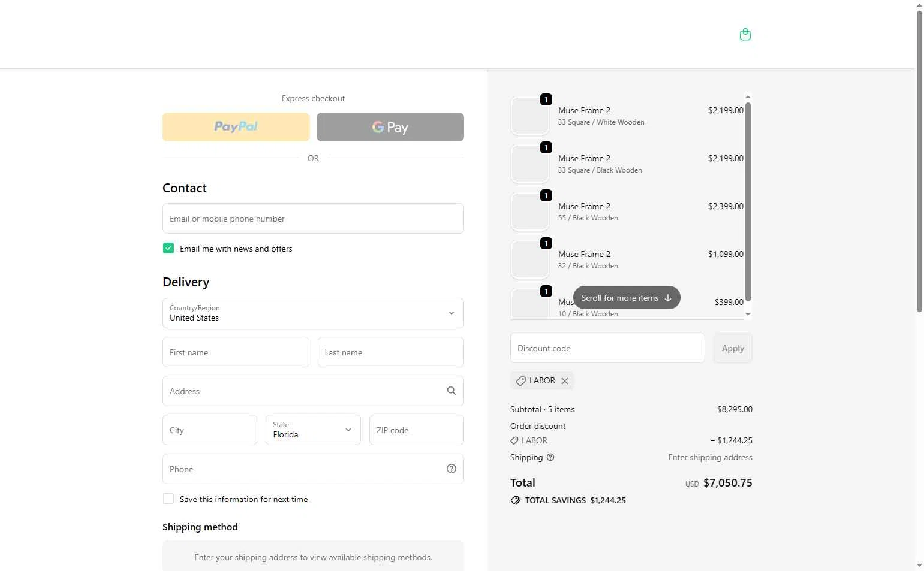Click the "33 Square / White Wooden" variant text
924x571 pixels.
coord(601,122)
